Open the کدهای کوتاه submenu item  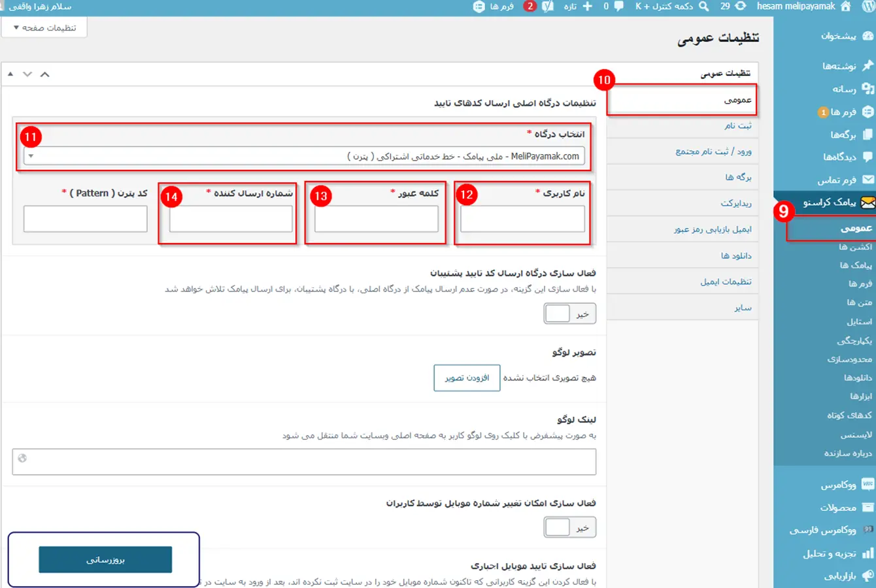[x=849, y=416]
